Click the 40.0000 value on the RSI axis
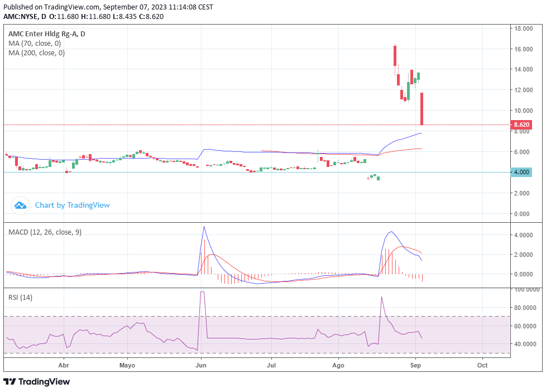The width and height of the screenshot is (546, 392). (525, 344)
